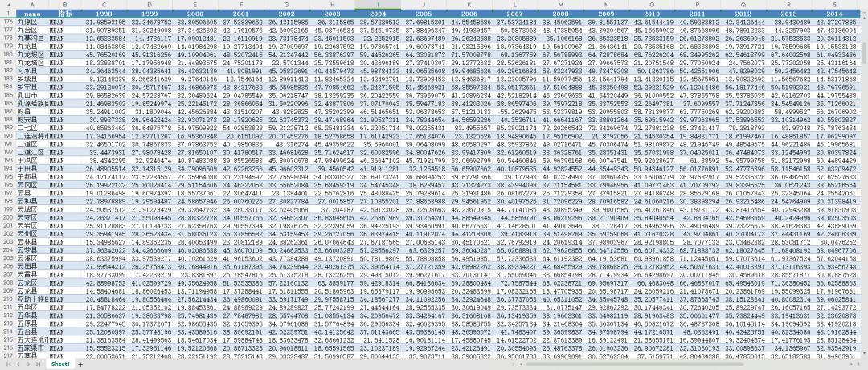This screenshot has height=370, width=868.
Task: Click the 'name' header cell
Action: (x=32, y=14)
